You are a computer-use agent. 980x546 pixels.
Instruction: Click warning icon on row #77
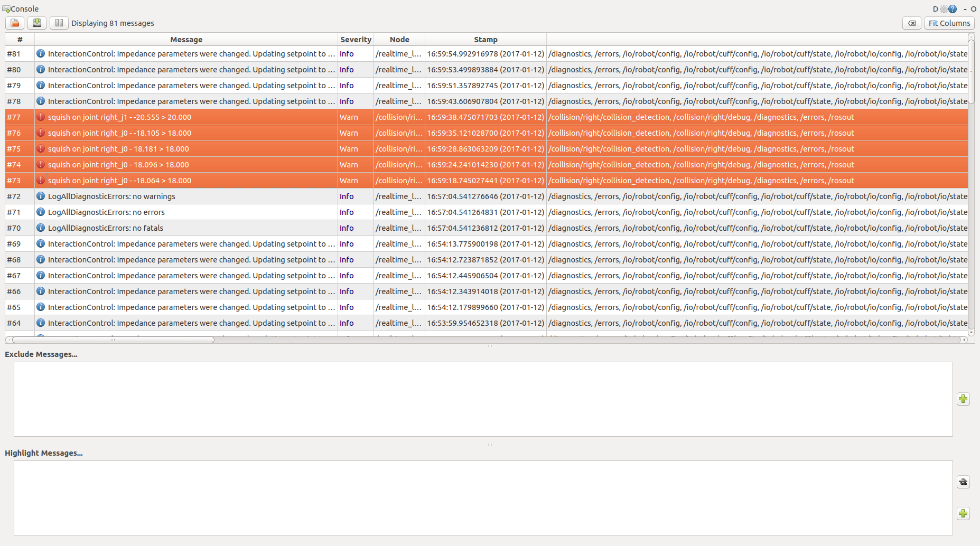41,117
